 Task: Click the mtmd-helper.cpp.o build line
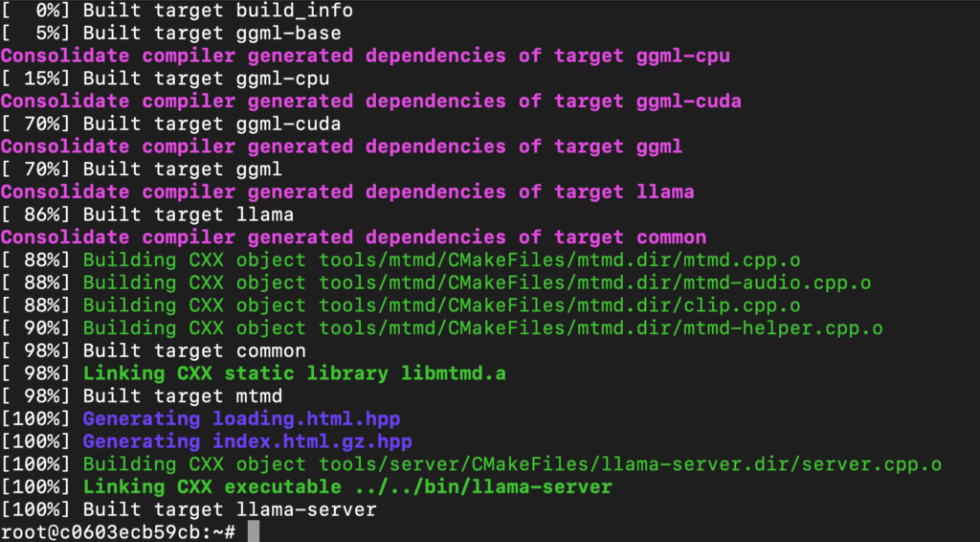[x=442, y=327]
